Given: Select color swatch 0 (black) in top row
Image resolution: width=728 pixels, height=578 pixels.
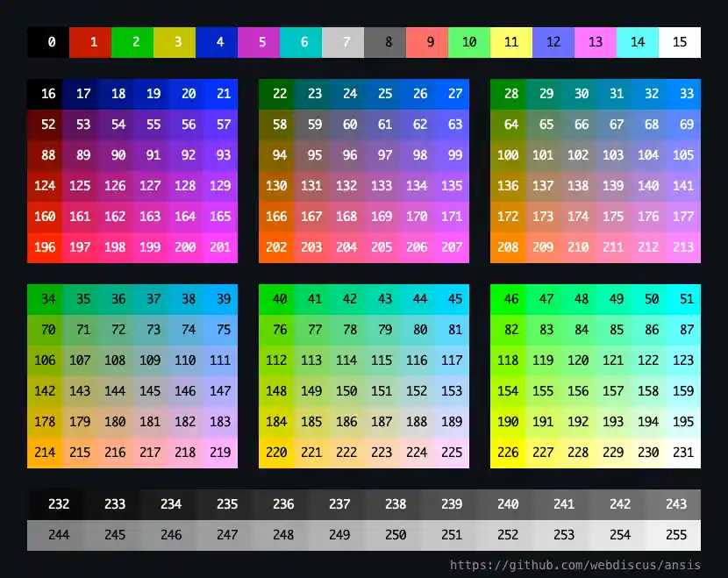Looking at the screenshot, I should pos(46,42).
